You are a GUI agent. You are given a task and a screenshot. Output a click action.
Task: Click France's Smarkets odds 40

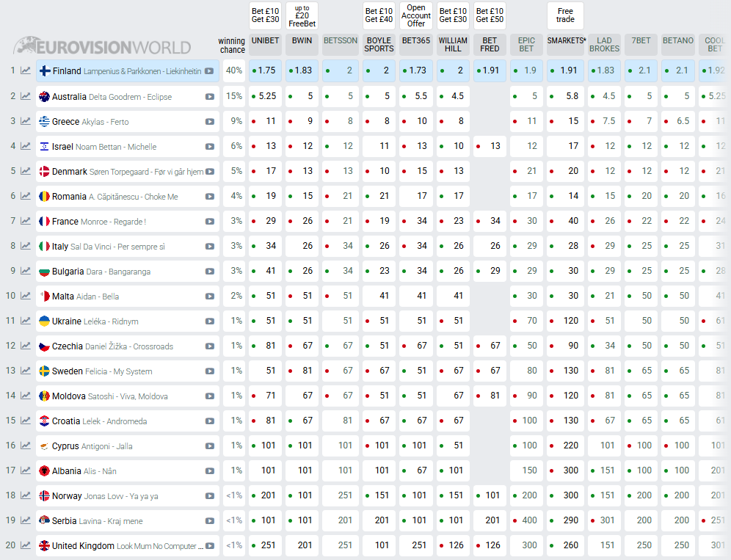(565, 221)
